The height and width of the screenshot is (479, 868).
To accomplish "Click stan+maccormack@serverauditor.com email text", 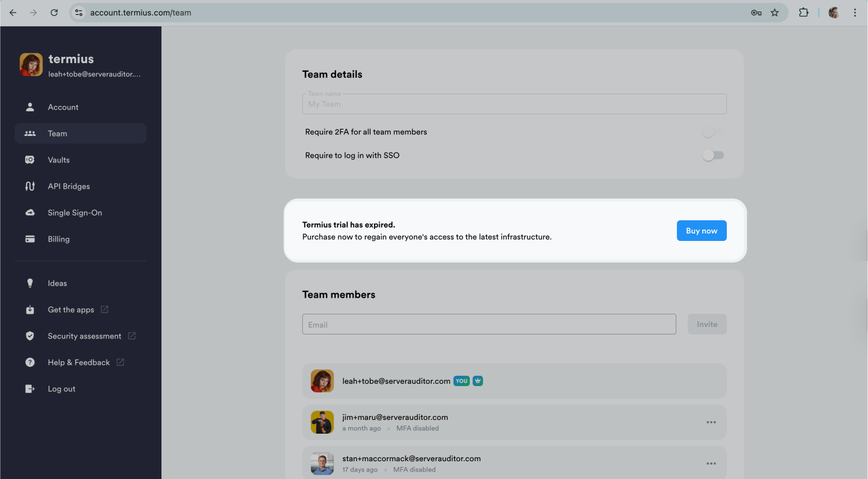I will click(411, 458).
